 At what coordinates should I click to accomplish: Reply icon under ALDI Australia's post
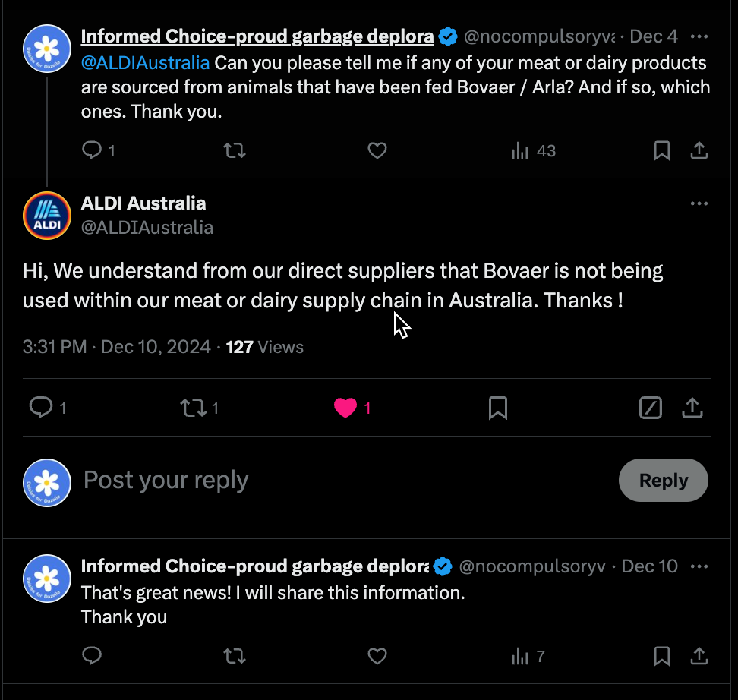[x=40, y=408]
